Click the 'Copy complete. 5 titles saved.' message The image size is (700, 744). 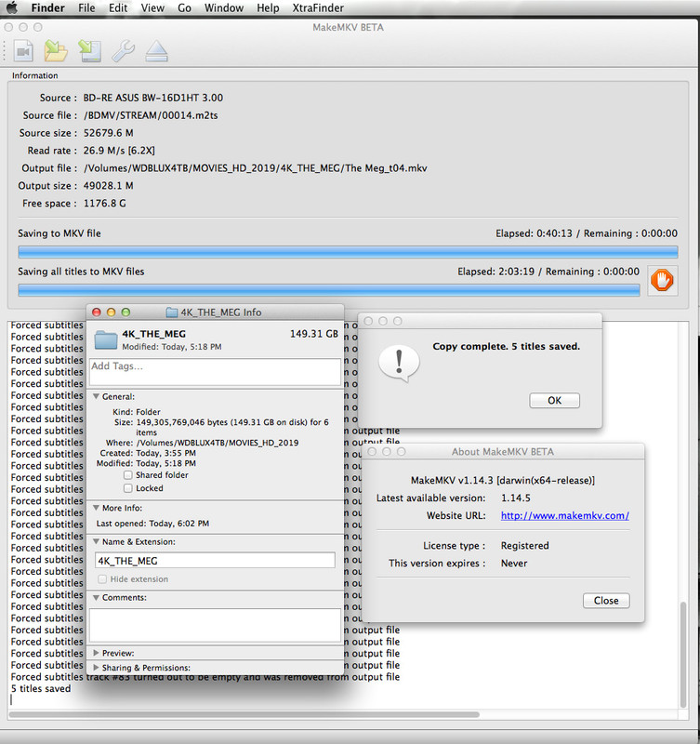point(506,346)
